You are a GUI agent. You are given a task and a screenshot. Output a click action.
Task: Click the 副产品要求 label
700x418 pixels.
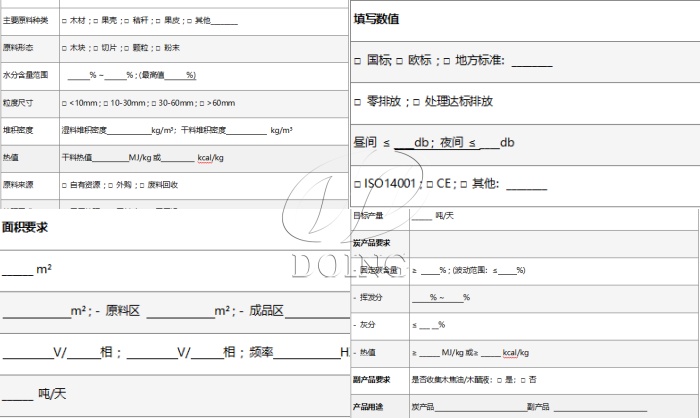[x=371, y=380]
